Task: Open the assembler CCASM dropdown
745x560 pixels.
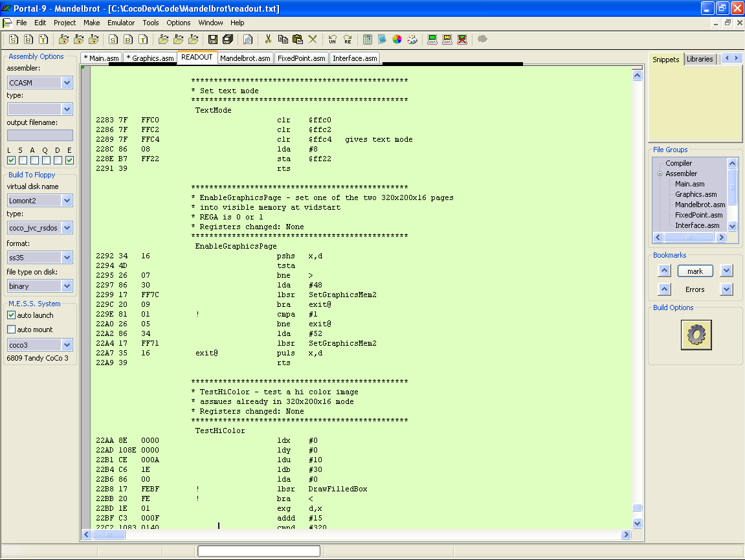Action: (x=67, y=83)
